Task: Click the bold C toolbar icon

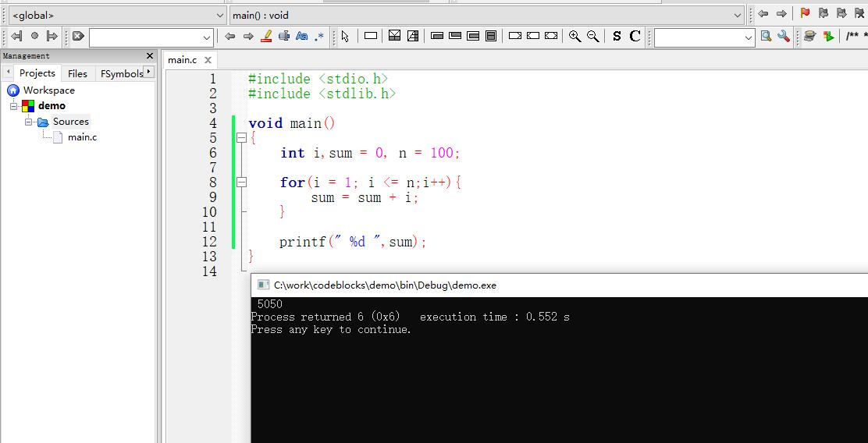Action: 635,37
